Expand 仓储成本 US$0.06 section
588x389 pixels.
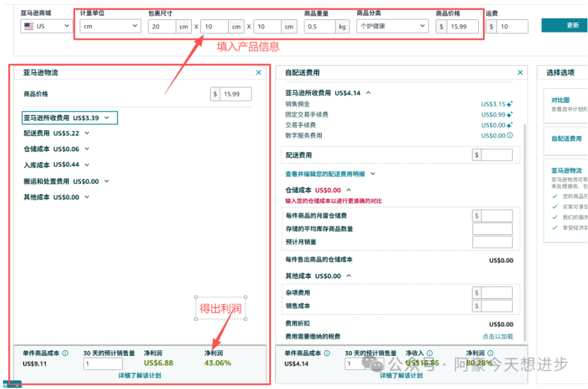[x=57, y=149]
